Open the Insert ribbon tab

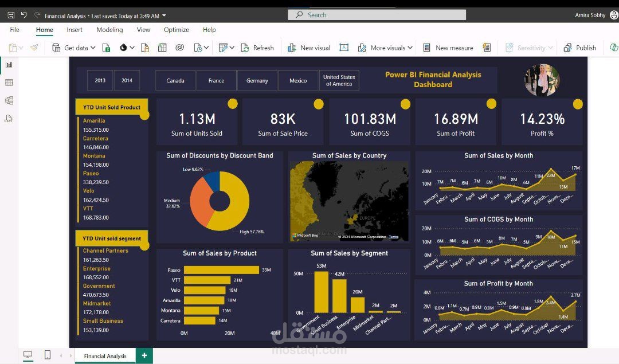tap(75, 30)
